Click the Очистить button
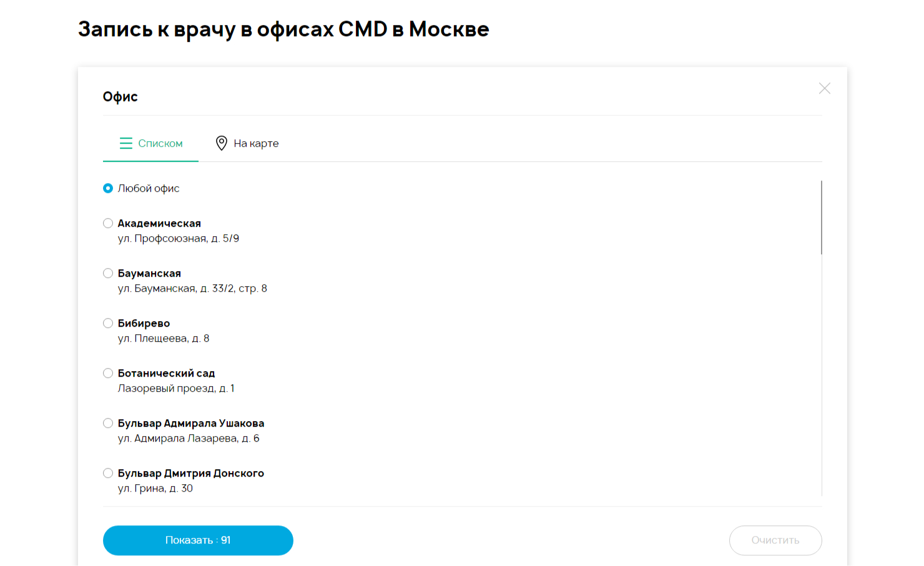This screenshot has height=566, width=924. tap(775, 540)
